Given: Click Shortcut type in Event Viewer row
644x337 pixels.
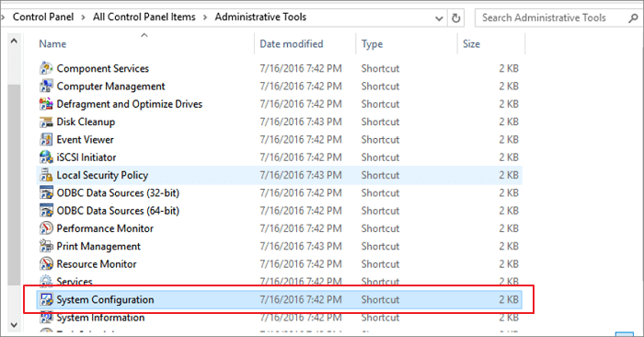Looking at the screenshot, I should (x=380, y=139).
